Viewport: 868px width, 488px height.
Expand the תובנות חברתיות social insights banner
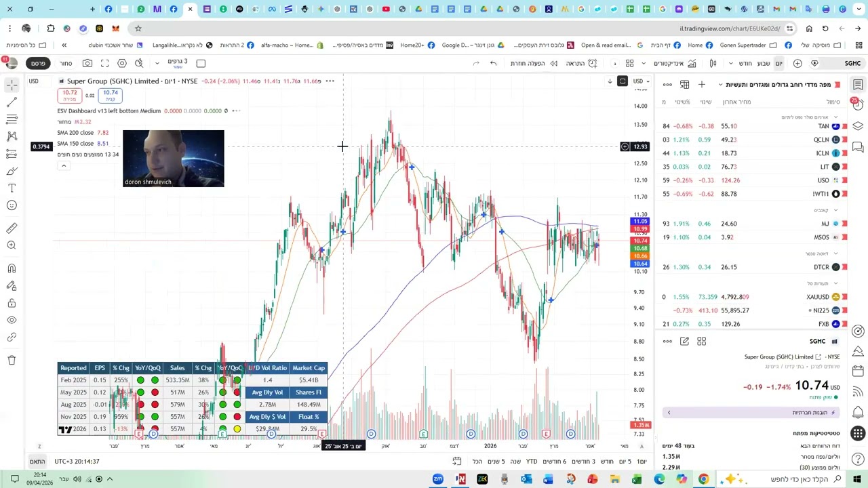751,412
